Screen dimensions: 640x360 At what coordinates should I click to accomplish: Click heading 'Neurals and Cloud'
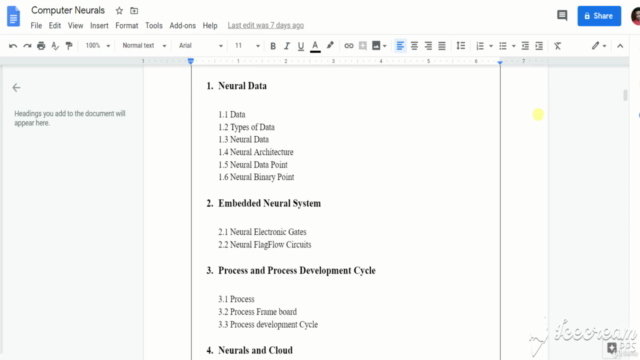click(x=256, y=350)
